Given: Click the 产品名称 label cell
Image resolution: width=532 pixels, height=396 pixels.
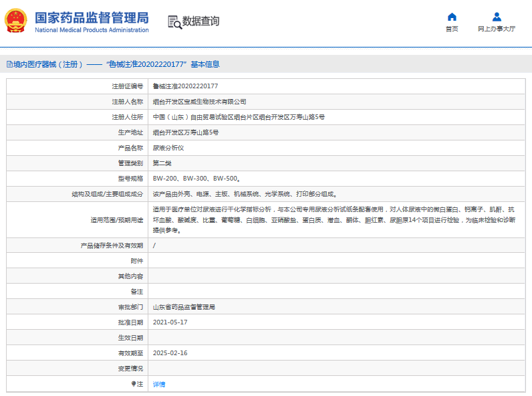Looking at the screenshot, I should click(77, 148).
